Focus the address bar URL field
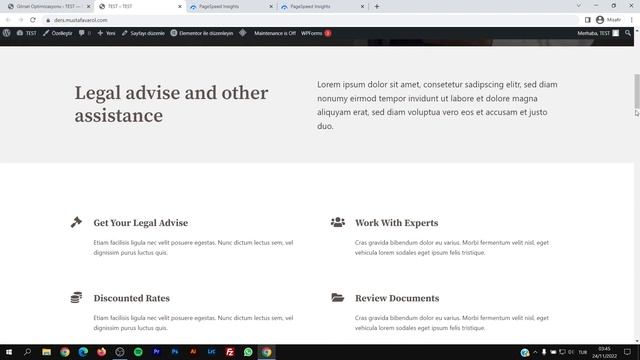Viewport: 640px width, 360px height. pos(310,20)
